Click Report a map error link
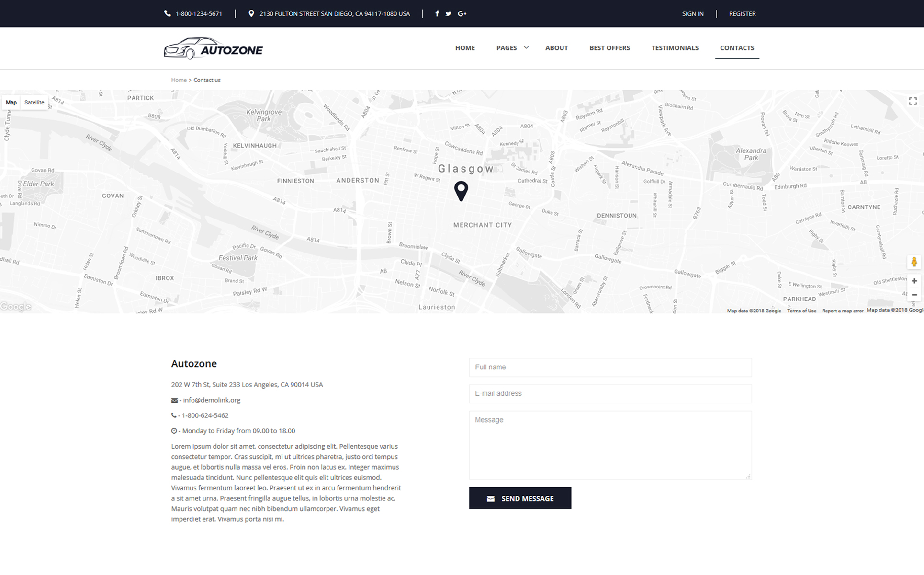924x575 pixels. pos(843,311)
